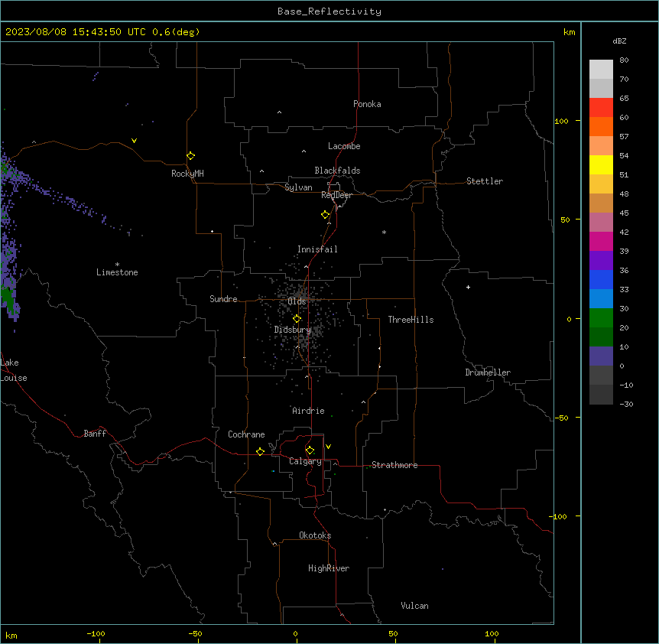Viewport: 659px width, 644px height.
Task: Click the purple 10 dBZ legend swatch
Action: click(x=601, y=356)
